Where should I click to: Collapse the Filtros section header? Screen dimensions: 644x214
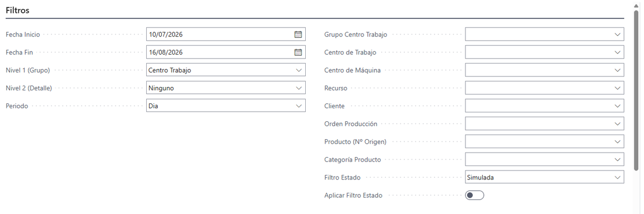(x=18, y=11)
